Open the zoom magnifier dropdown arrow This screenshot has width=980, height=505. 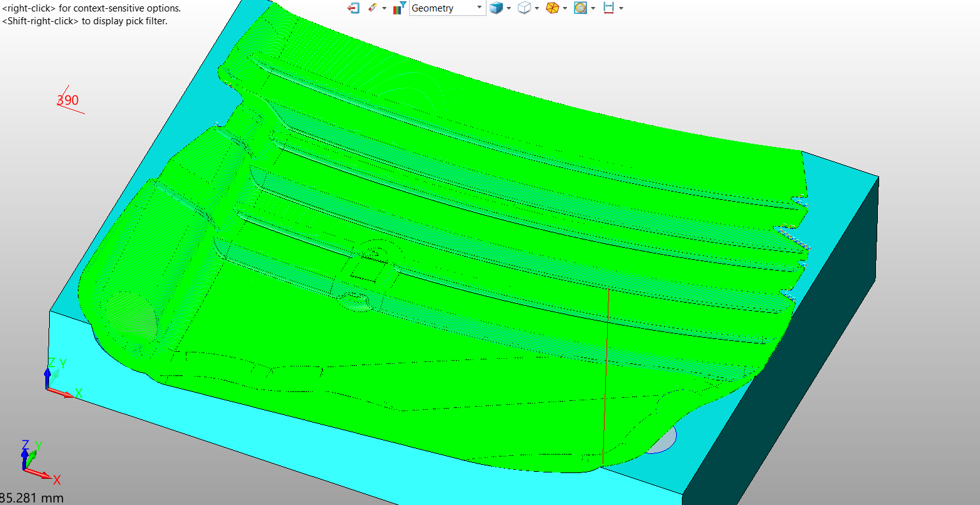tap(593, 8)
